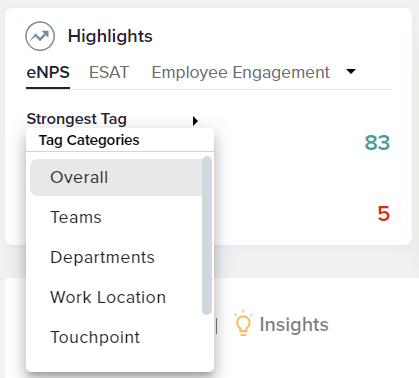Switch to the ESAT tab
Screen dimensions: 419x378
(109, 72)
